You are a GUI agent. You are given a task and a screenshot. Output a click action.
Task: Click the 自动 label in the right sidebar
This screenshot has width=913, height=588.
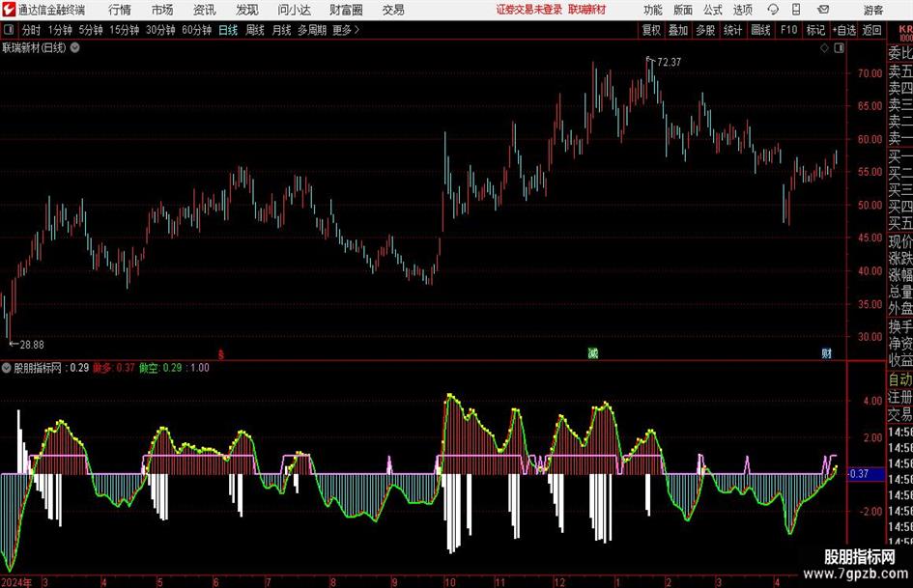pos(900,379)
